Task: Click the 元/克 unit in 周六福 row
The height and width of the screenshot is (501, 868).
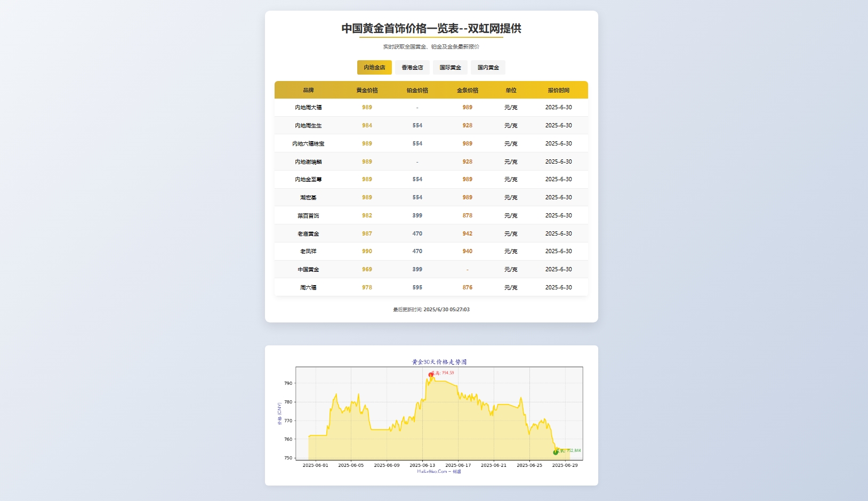Action: coord(511,288)
